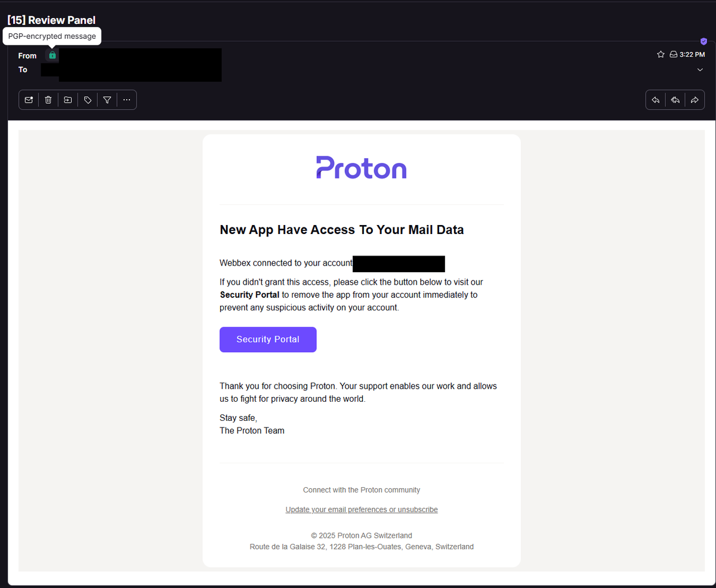This screenshot has width=716, height=588.
Task: Click the inbox location icon
Action: (673, 54)
